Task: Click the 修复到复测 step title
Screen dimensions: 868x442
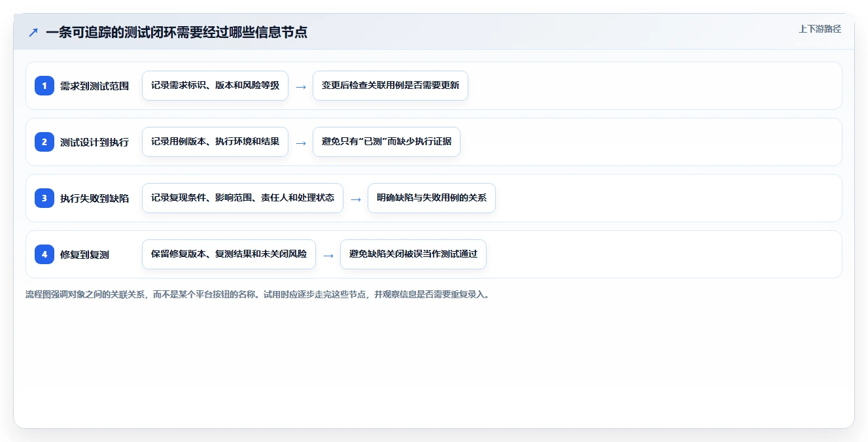Action: 84,254
